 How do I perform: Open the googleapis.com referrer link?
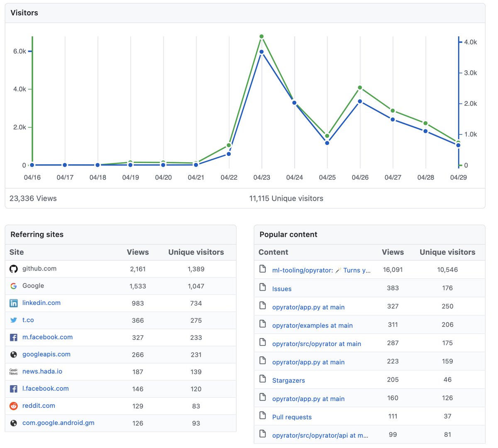pos(46,354)
